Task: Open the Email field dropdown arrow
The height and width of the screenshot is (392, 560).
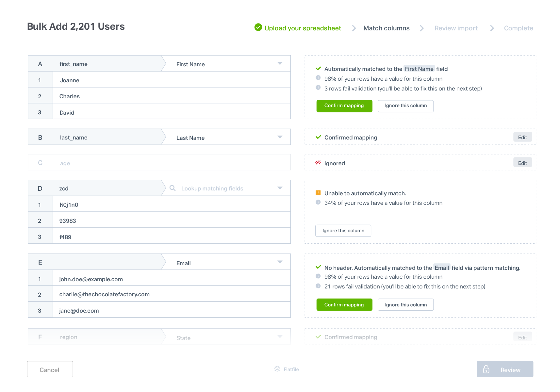Action: 280,262
